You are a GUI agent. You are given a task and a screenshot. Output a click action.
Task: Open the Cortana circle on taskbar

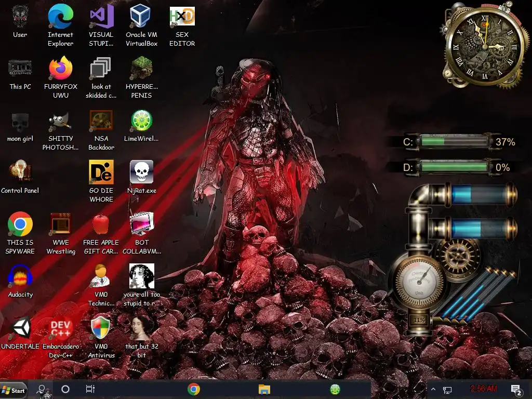(x=65, y=389)
